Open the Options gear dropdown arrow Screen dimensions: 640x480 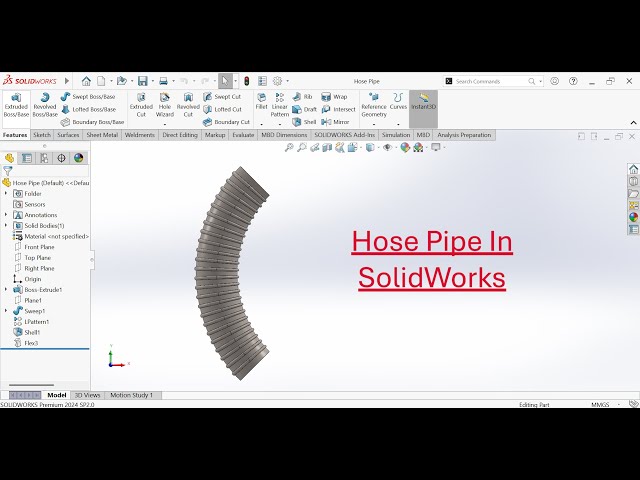tap(287, 81)
